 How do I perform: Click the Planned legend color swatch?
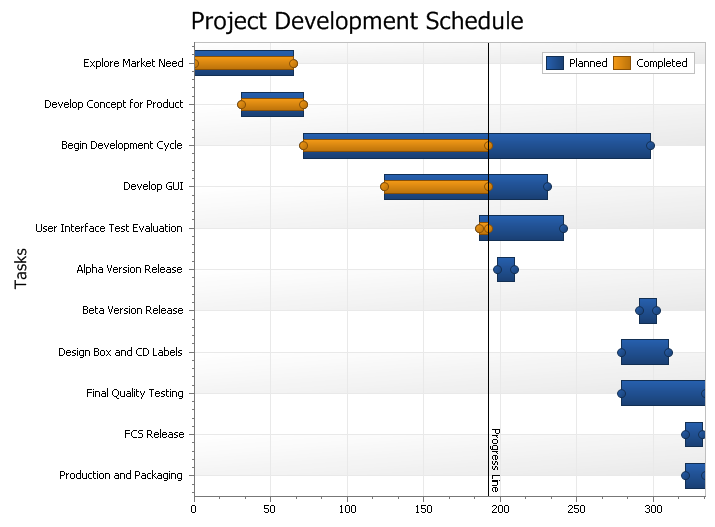555,63
